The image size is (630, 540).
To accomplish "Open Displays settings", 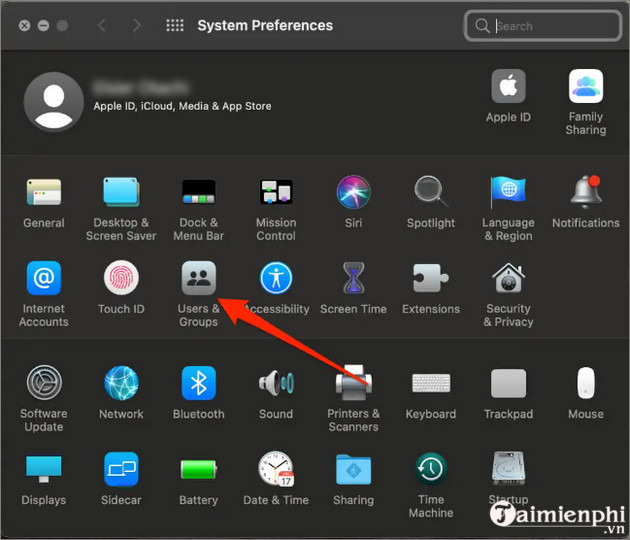I will [44, 469].
